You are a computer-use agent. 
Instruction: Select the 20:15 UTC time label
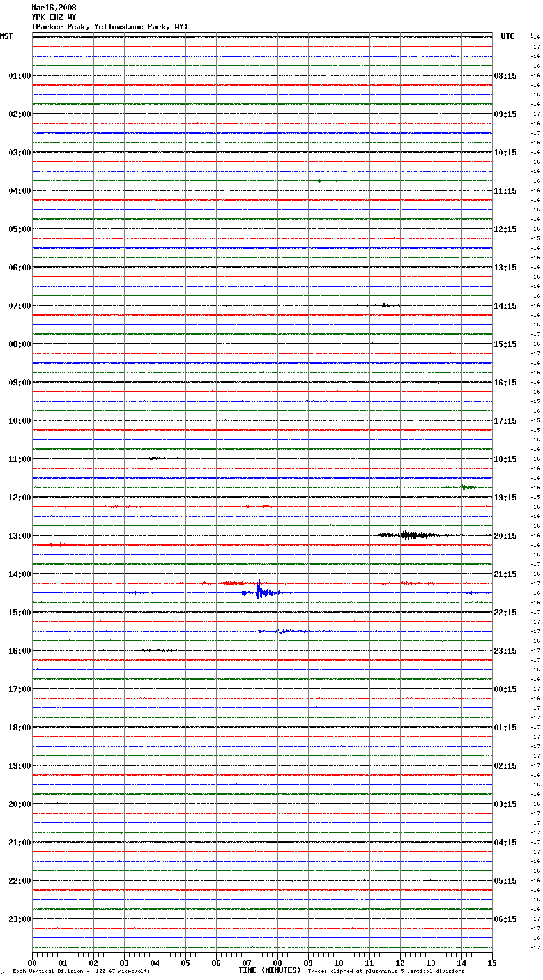[x=505, y=536]
